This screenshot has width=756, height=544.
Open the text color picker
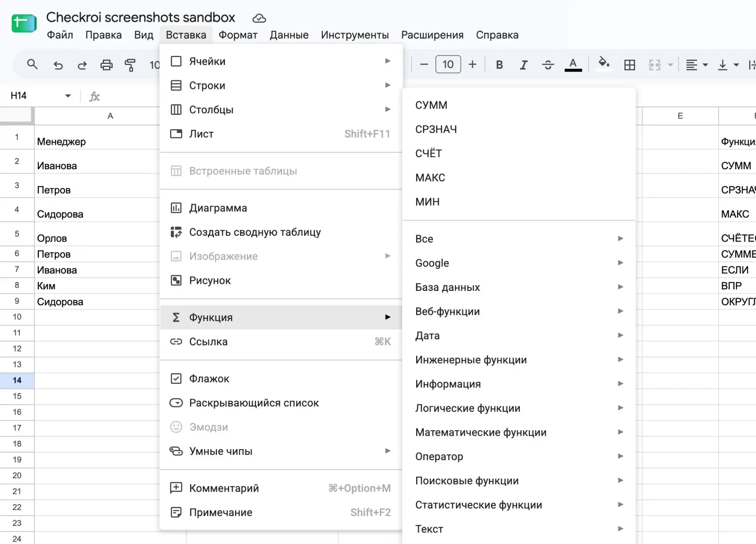click(573, 65)
